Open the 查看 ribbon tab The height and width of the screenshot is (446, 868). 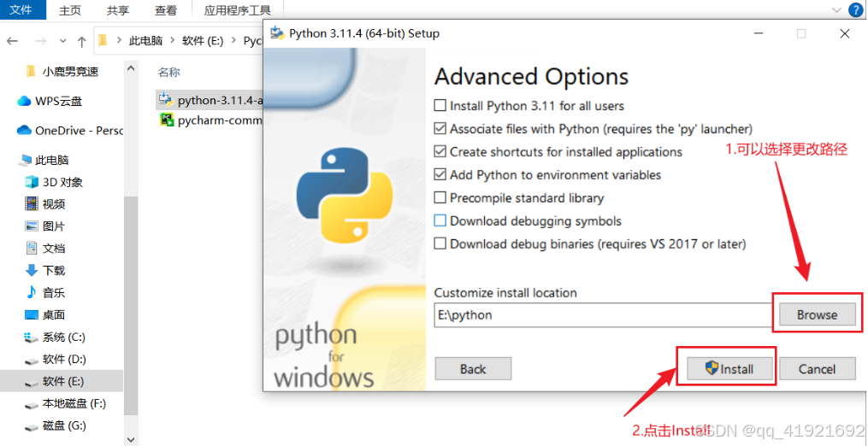pos(166,10)
